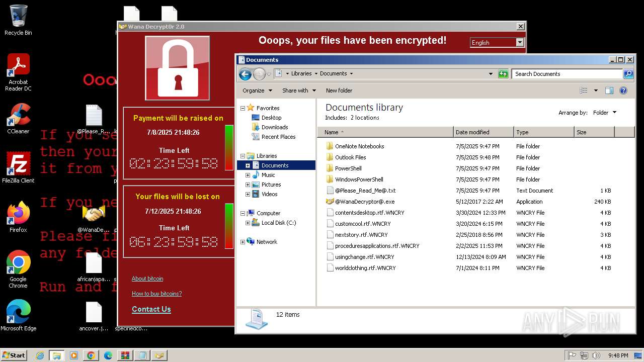Expand the Pictures library node

coord(248,185)
